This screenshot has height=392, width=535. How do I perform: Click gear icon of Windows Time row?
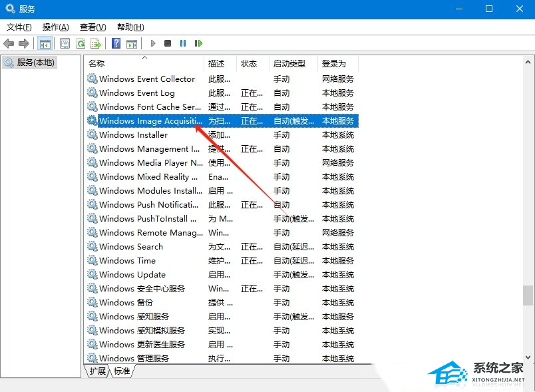(x=92, y=260)
